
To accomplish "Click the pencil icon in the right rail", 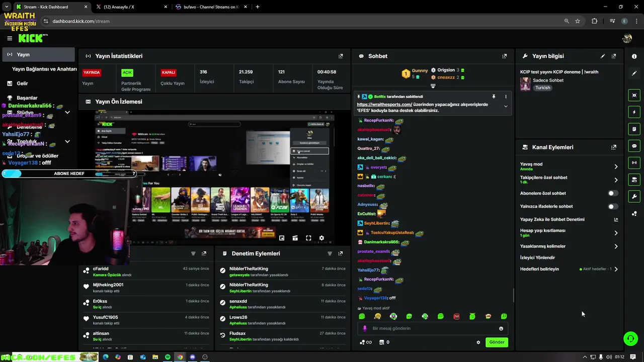I will coord(634,73).
